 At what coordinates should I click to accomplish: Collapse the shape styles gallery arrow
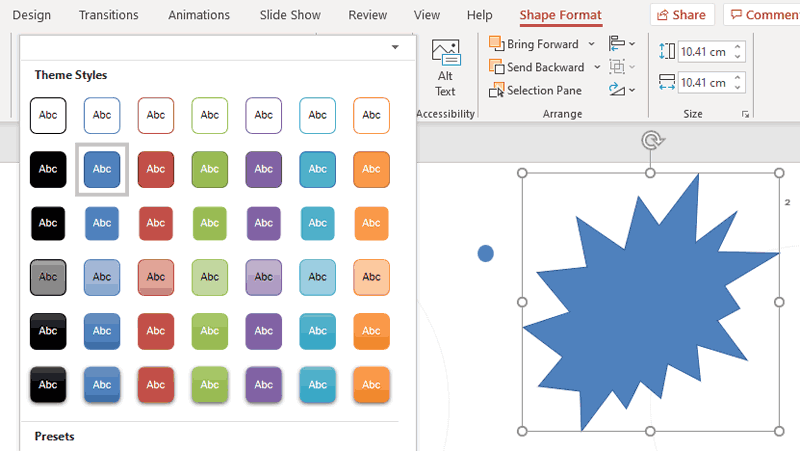[395, 47]
